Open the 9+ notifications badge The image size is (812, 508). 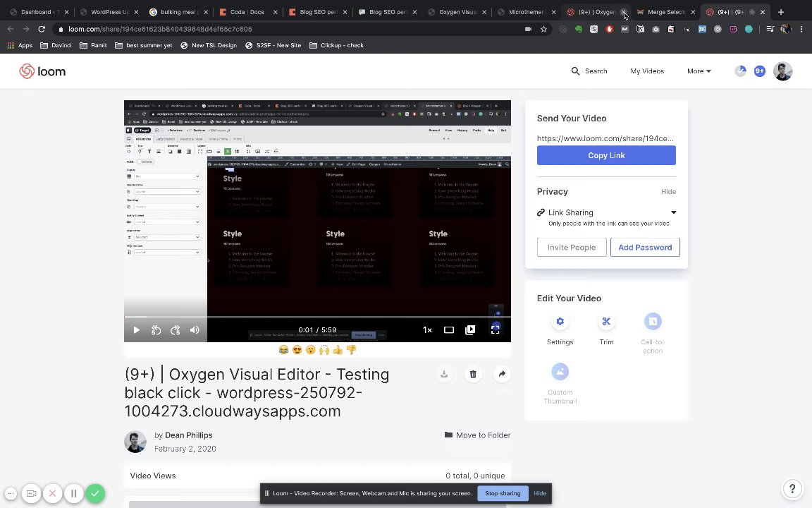coord(759,71)
